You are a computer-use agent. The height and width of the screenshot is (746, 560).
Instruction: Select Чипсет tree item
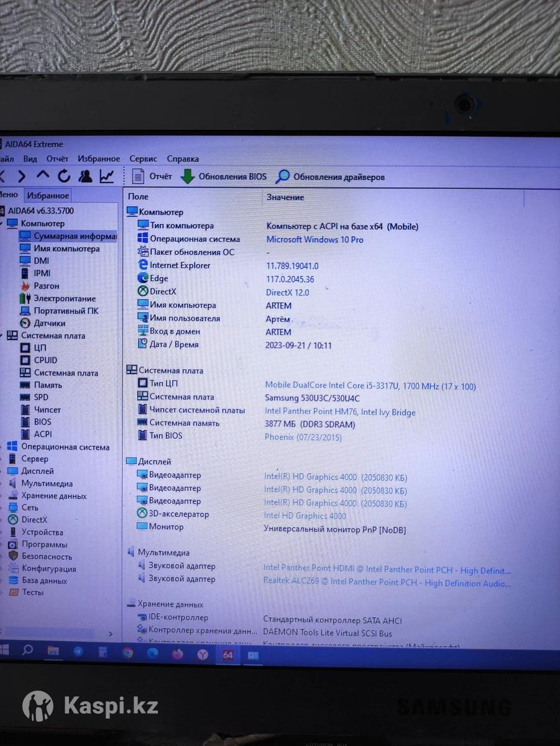coord(40,410)
